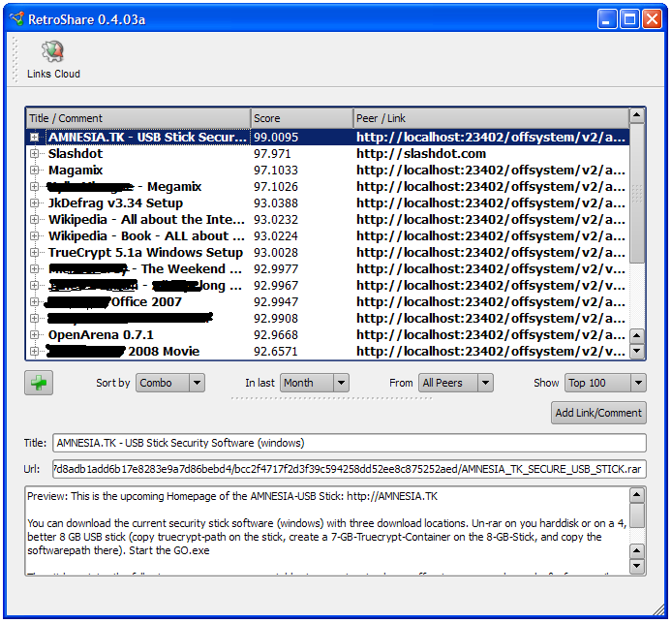Close the RetroShare window

653,19
